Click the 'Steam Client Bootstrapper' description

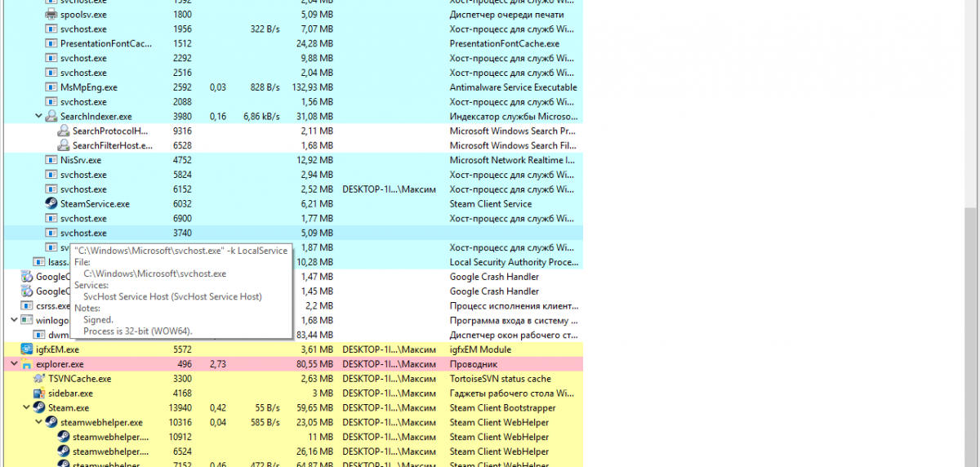point(502,408)
